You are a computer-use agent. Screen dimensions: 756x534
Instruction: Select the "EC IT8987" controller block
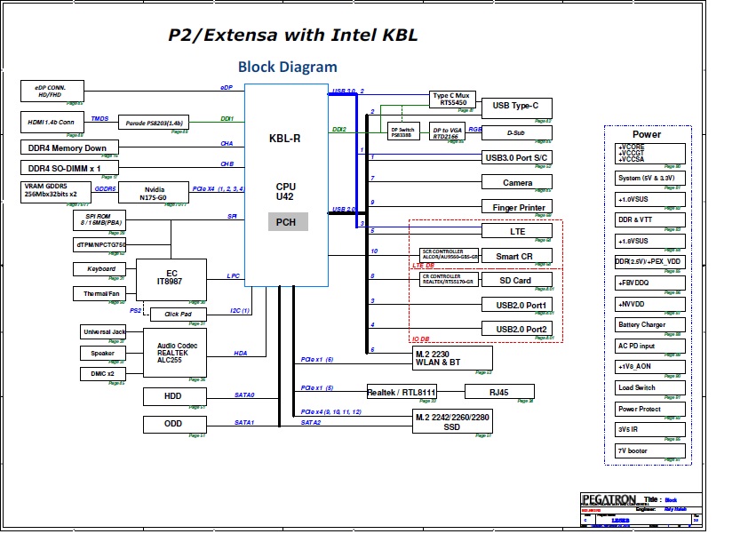point(171,280)
